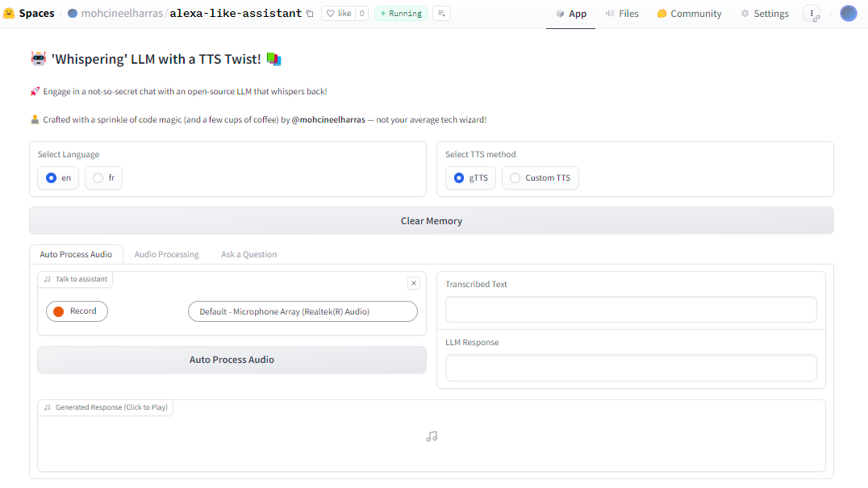Image resolution: width=868 pixels, height=488 pixels.
Task: Open the microphone device dropdown
Action: click(303, 311)
